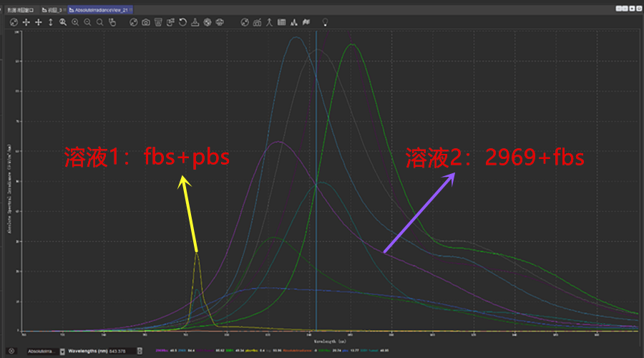Click the zoom out magnifier icon

pos(87,23)
